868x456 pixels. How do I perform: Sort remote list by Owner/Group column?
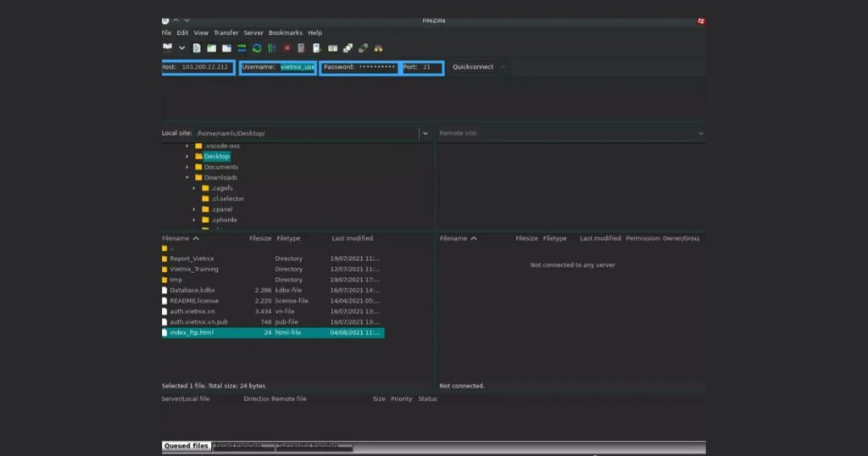click(x=681, y=238)
